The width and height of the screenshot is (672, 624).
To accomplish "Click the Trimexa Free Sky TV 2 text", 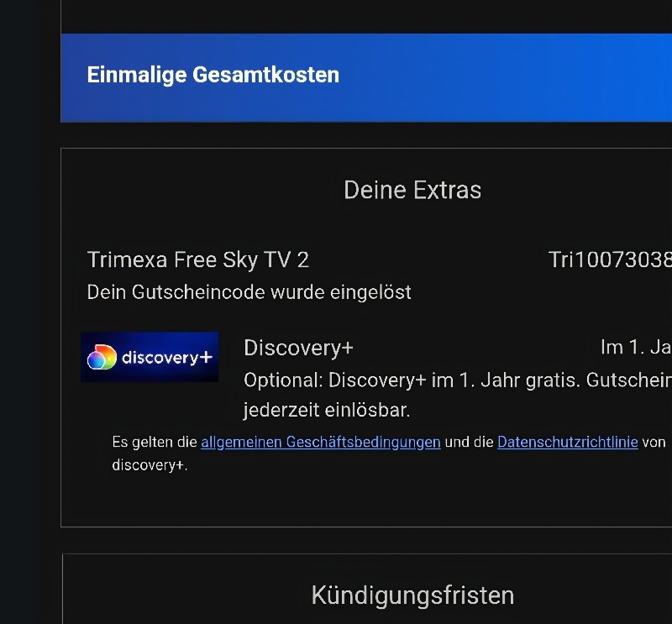I will [x=198, y=260].
